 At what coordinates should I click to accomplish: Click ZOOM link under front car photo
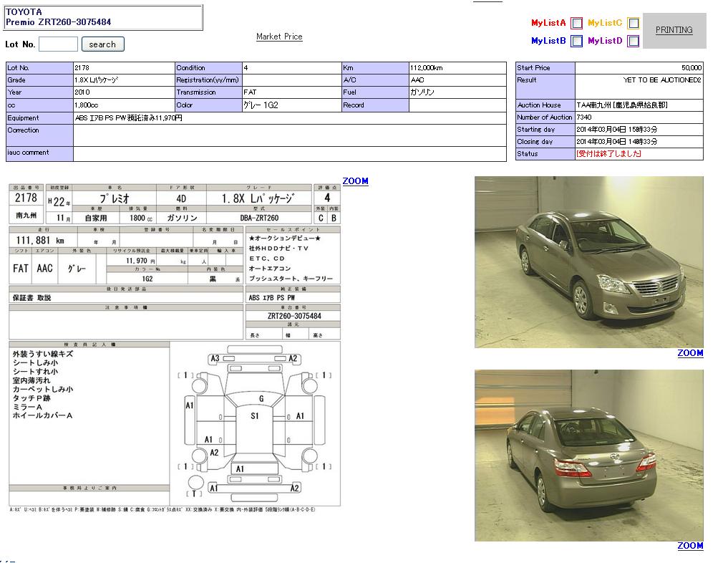coord(690,353)
